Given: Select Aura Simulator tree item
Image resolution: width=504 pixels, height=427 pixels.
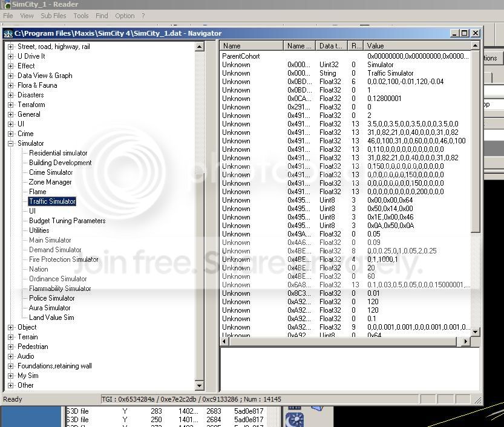Looking at the screenshot, I should [50, 307].
